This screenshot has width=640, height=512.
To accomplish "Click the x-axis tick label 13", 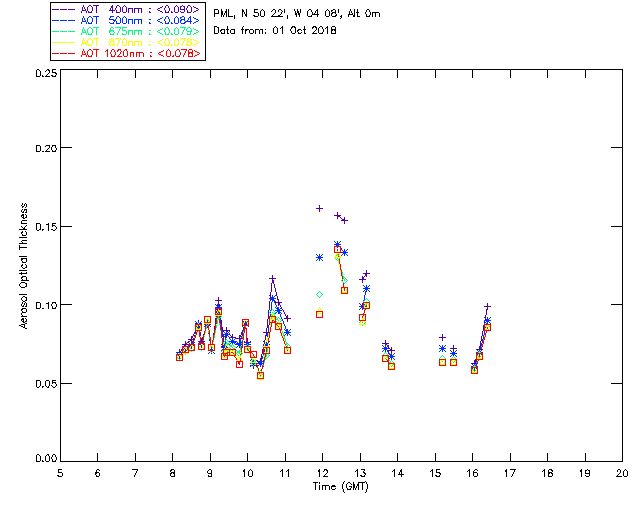I will [360, 473].
